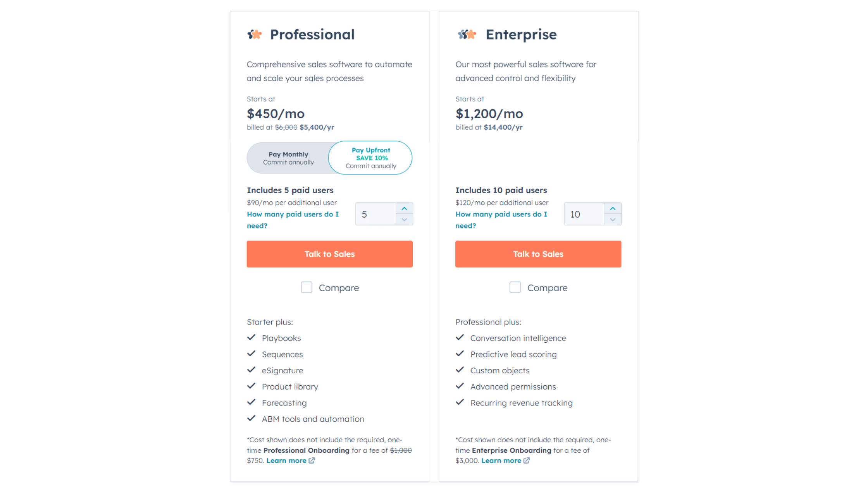Click the Professional plan puzzle icon
868x488 pixels.
(x=255, y=34)
